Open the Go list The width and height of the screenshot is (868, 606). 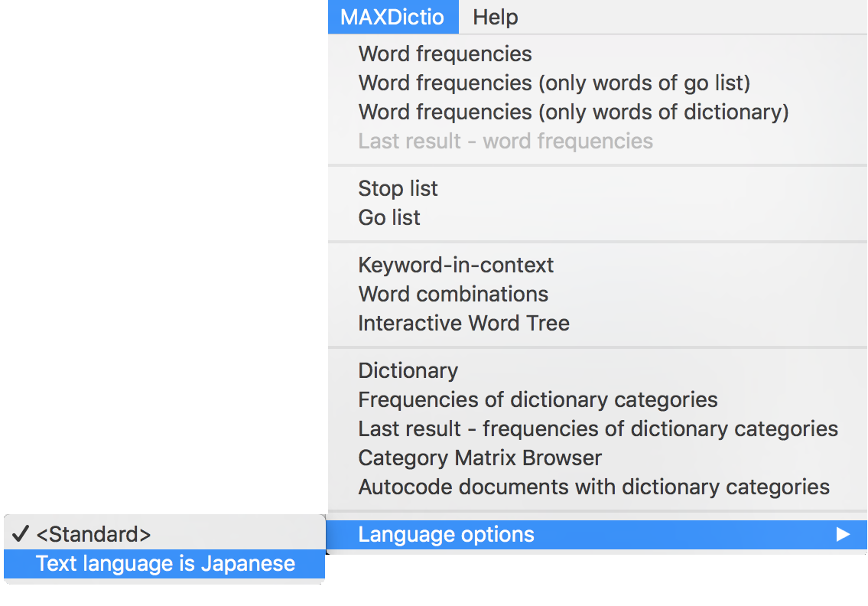point(597,218)
